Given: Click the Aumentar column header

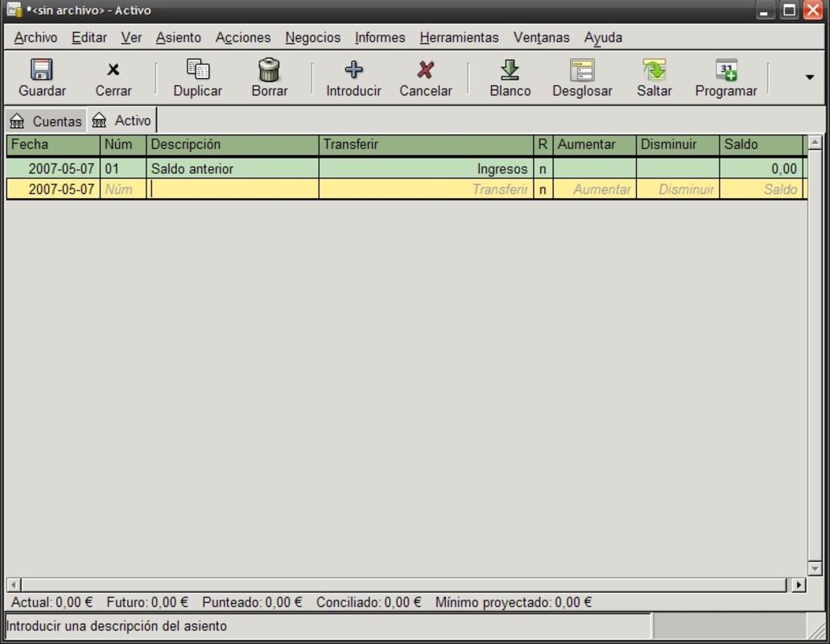Looking at the screenshot, I should click(x=594, y=144).
